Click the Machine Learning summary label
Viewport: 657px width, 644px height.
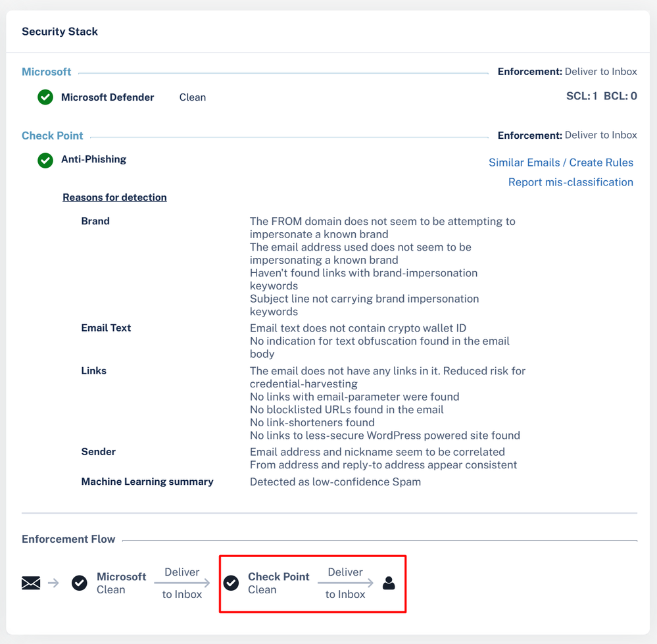[x=147, y=482]
